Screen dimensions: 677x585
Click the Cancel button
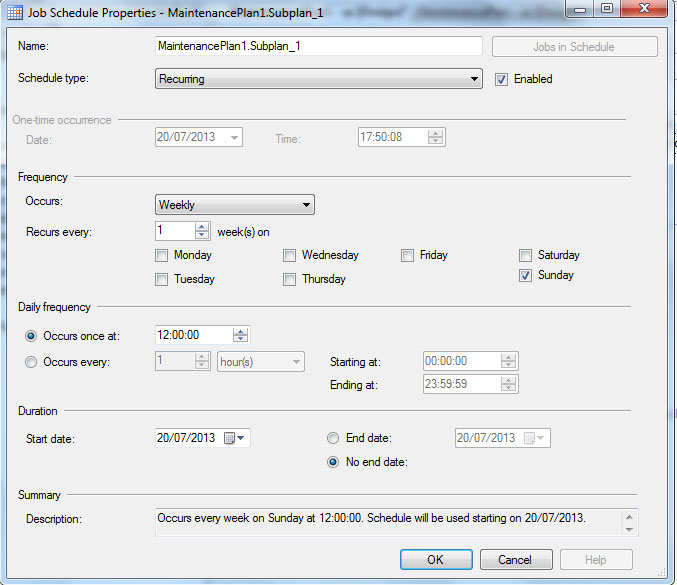point(515,560)
